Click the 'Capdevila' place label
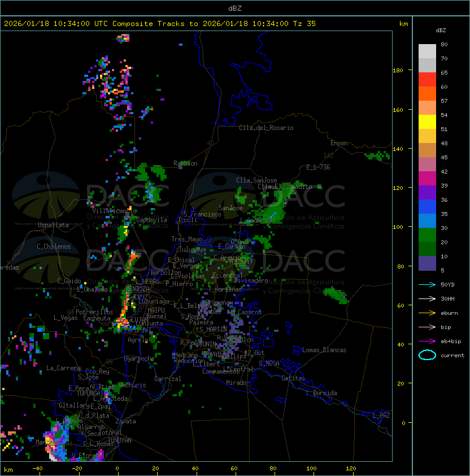The image size is (470, 476). click(151, 220)
